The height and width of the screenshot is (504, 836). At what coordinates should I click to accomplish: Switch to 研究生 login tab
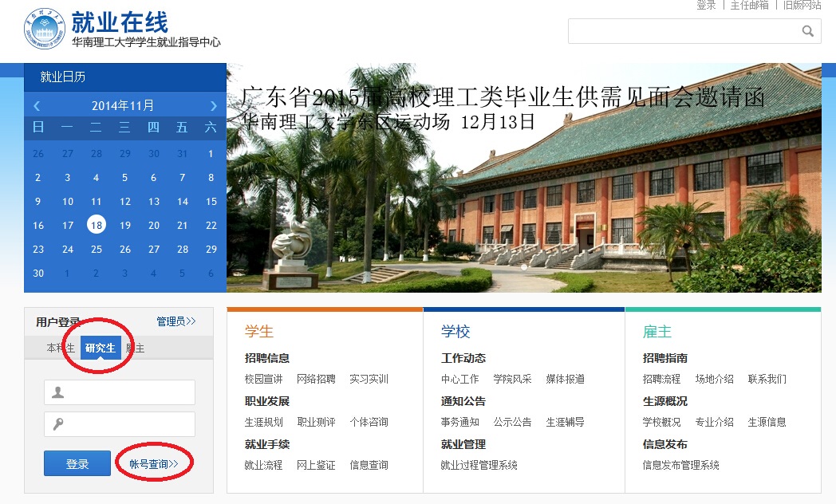point(101,348)
